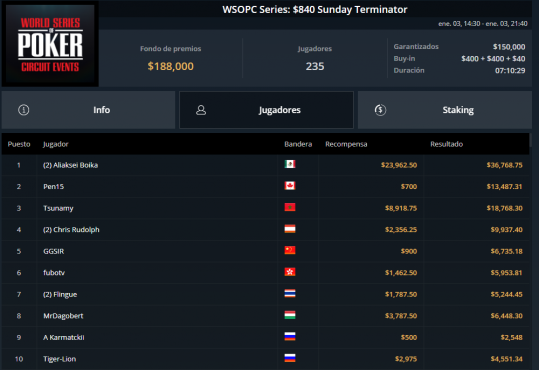Click the Morocco flag beside Tsunamy
This screenshot has width=539, height=370.
(290, 207)
